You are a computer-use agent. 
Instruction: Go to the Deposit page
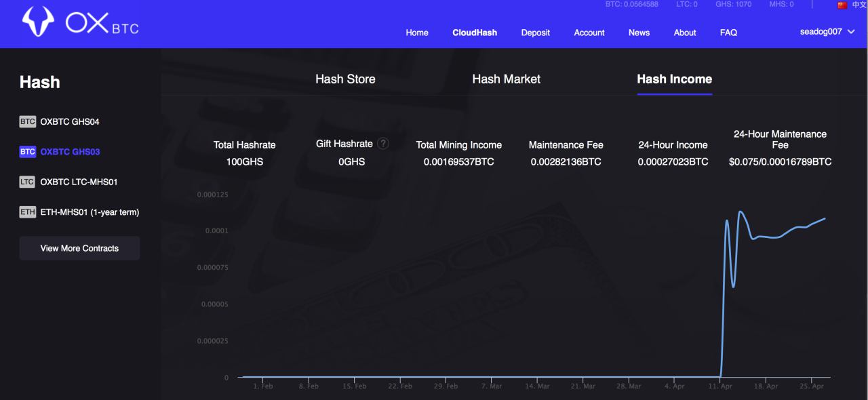pos(536,33)
